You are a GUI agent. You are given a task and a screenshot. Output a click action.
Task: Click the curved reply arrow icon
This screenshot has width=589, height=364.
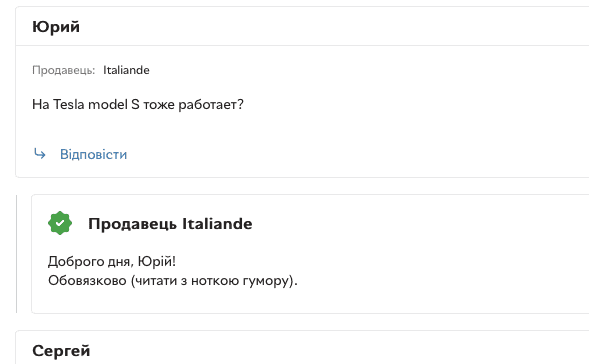click(39, 154)
